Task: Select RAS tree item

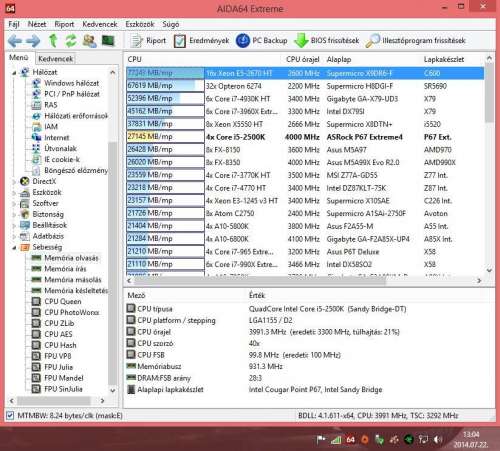Action: point(51,105)
